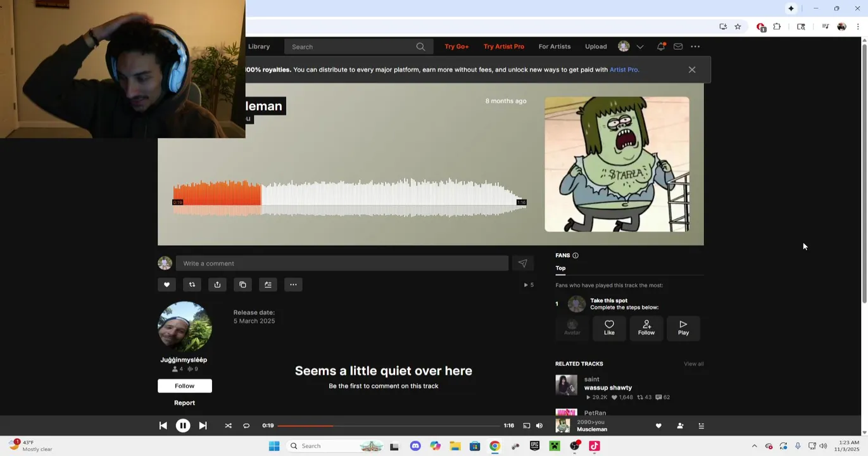Open the cast icon in player bar
The height and width of the screenshot is (456, 868).
click(x=526, y=426)
